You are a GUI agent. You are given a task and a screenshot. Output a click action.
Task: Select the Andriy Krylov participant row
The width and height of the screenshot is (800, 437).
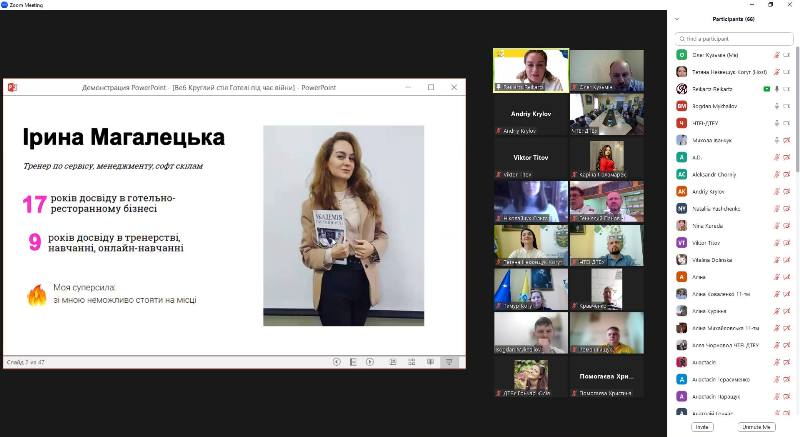(x=734, y=192)
